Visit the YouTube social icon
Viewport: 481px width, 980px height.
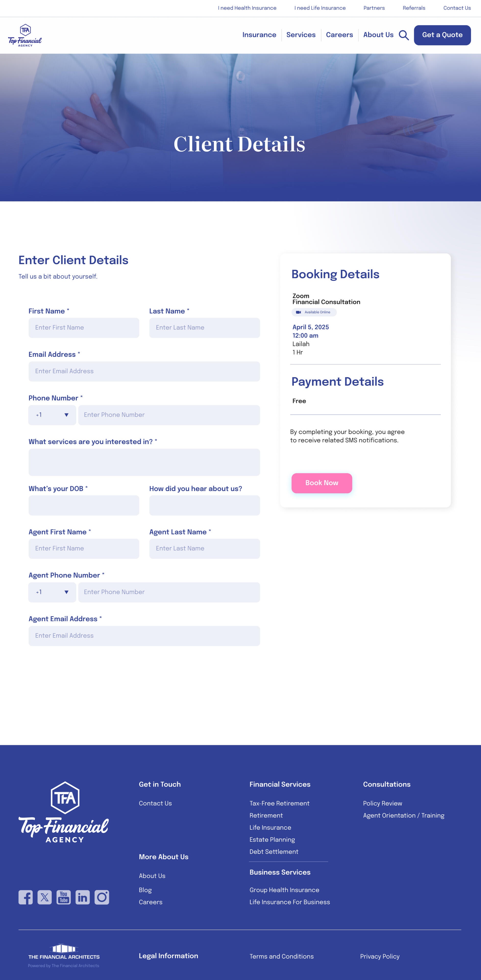click(64, 897)
